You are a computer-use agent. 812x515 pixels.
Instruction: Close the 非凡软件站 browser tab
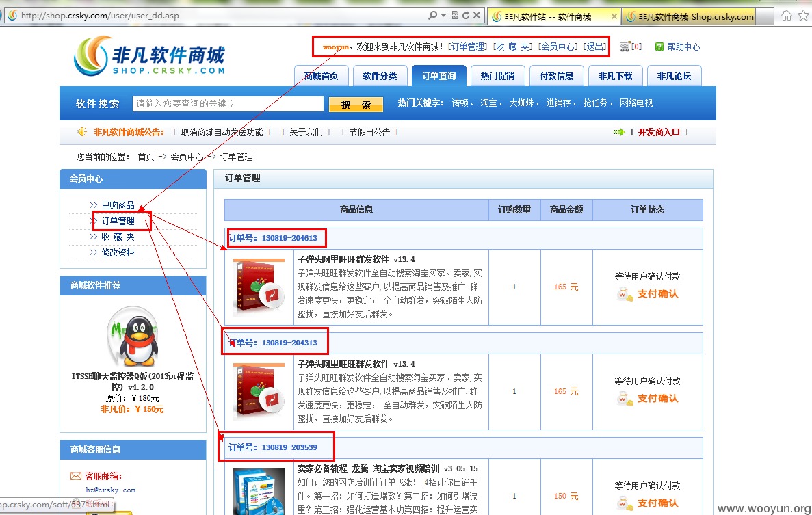click(x=614, y=16)
